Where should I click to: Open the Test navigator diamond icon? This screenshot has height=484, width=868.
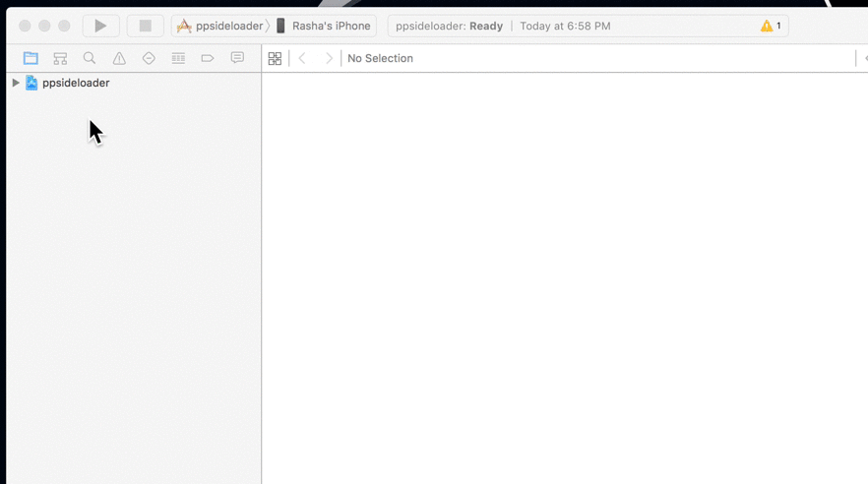[149, 58]
